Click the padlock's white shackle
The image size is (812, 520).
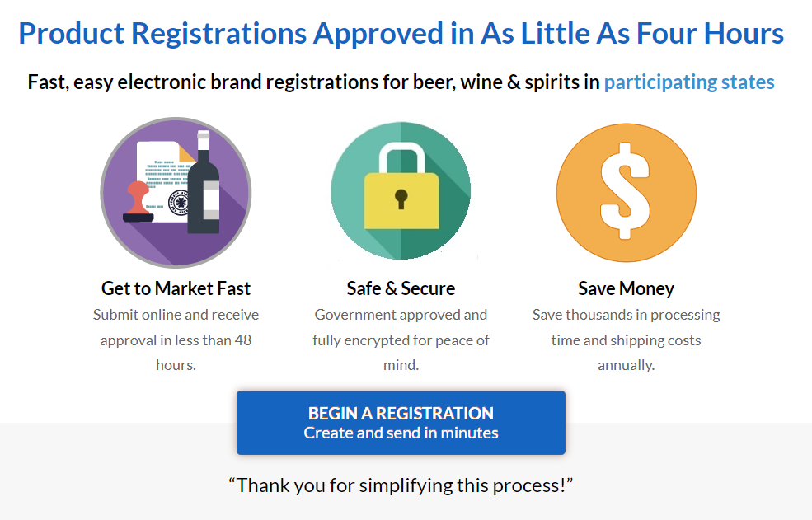point(401,157)
